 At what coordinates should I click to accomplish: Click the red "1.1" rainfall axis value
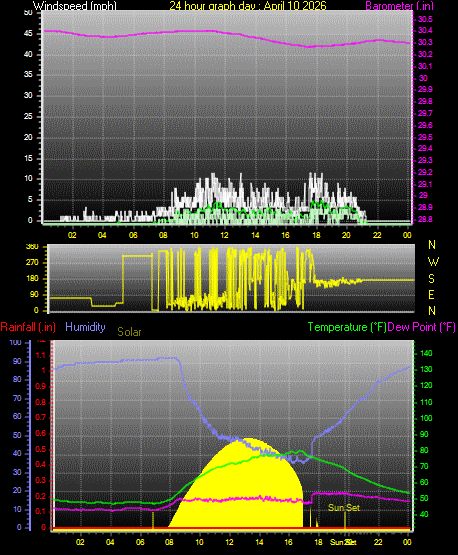(x=41, y=355)
